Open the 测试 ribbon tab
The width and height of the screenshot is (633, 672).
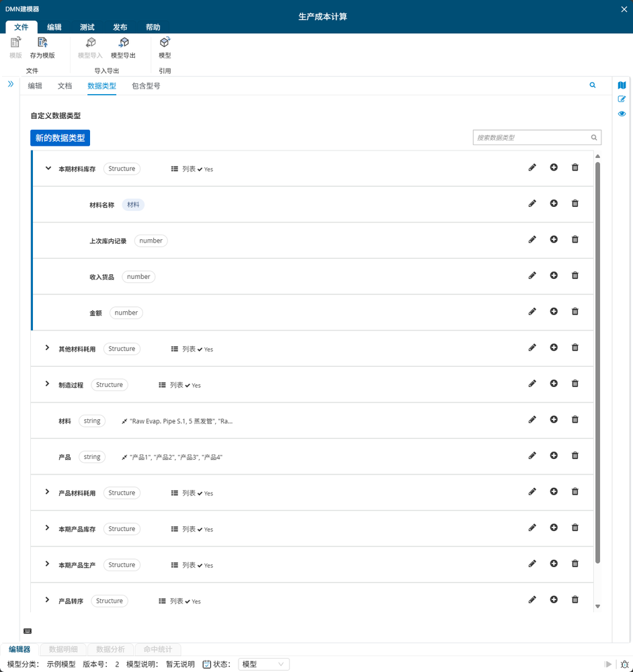[x=87, y=28]
